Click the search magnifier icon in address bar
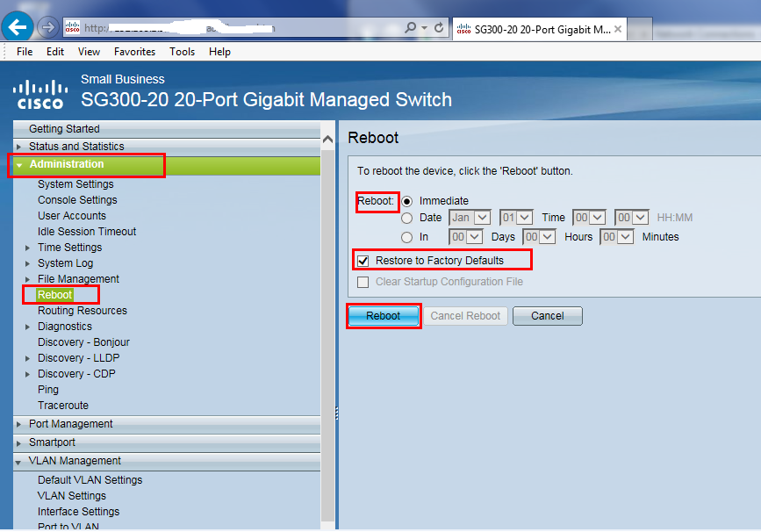Image resolution: width=761 pixels, height=532 pixels. [410, 28]
